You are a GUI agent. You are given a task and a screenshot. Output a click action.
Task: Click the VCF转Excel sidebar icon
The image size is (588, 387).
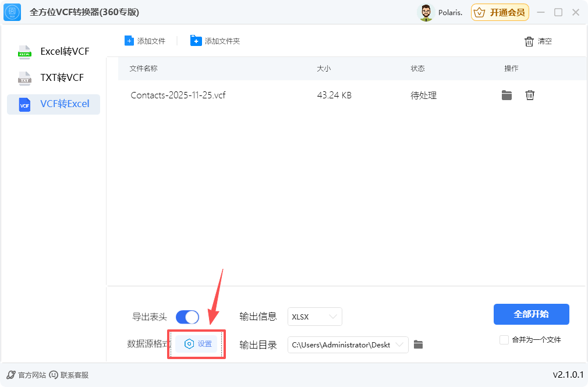(x=24, y=104)
